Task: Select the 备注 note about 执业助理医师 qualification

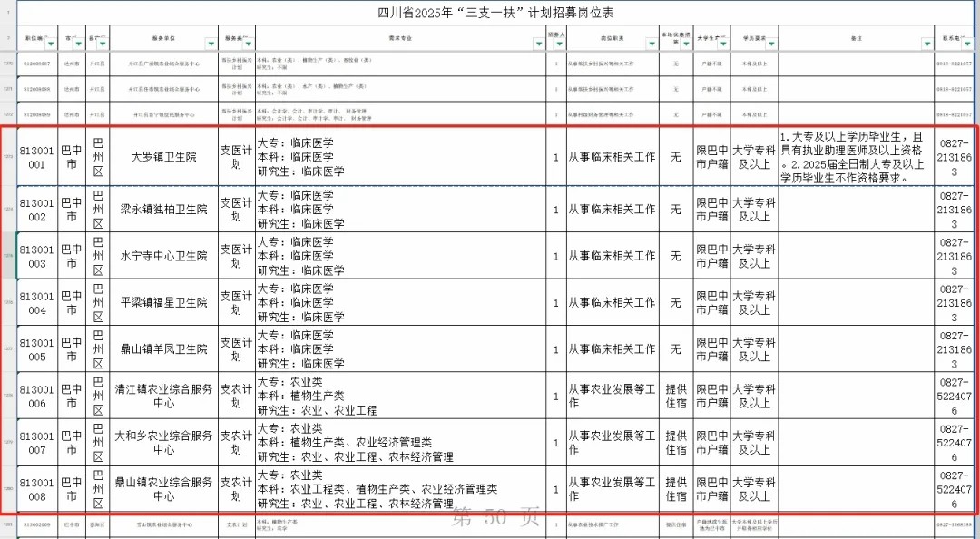Action: [x=857, y=157]
